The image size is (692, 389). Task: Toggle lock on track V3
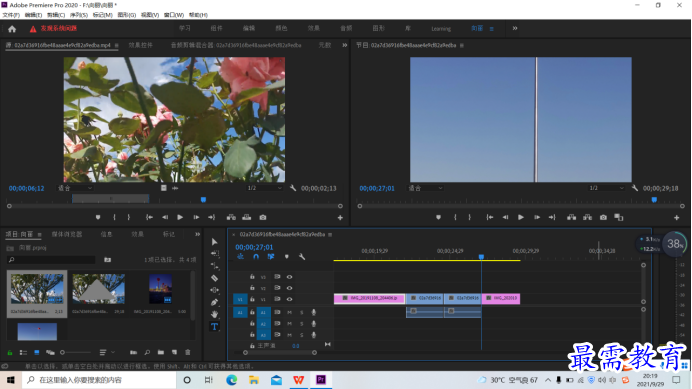[x=252, y=277]
